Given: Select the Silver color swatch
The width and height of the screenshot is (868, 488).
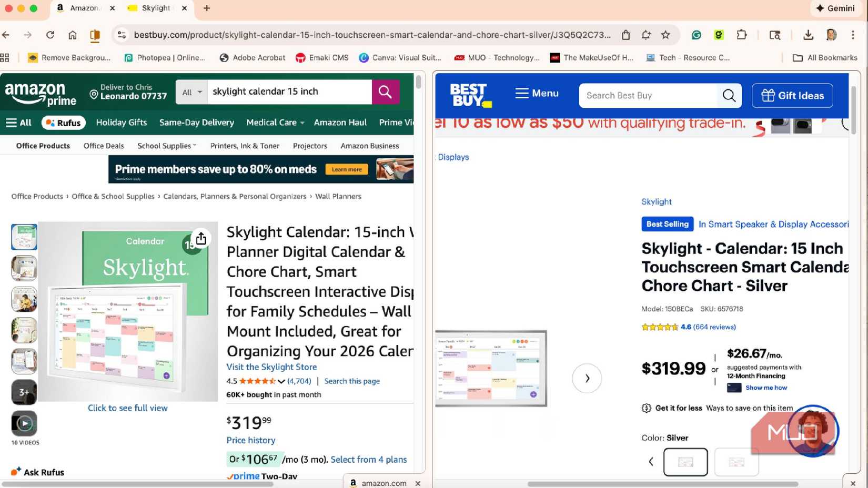Looking at the screenshot, I should 685,462.
